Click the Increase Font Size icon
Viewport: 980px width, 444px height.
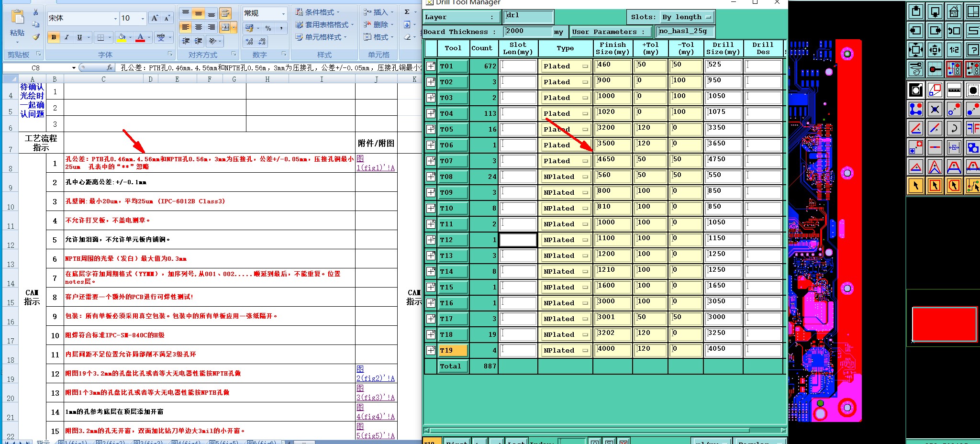pos(155,18)
